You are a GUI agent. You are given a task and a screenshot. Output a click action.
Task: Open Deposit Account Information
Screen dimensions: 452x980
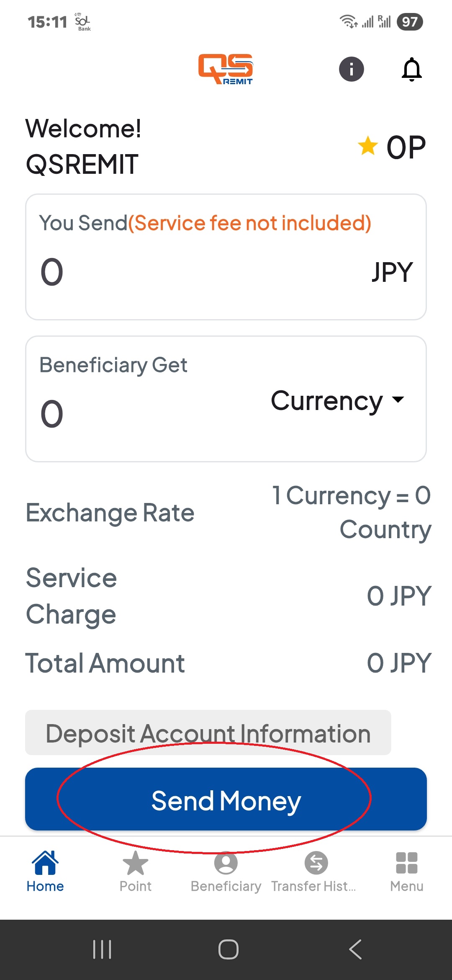tap(208, 733)
